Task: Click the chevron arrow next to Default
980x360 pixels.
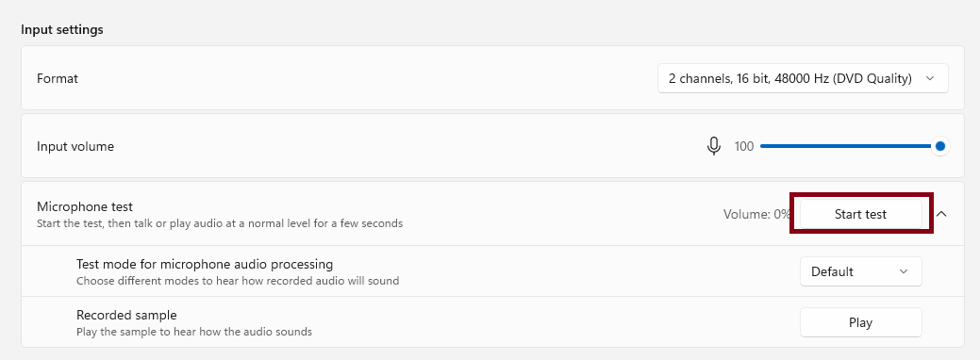Action: click(903, 271)
